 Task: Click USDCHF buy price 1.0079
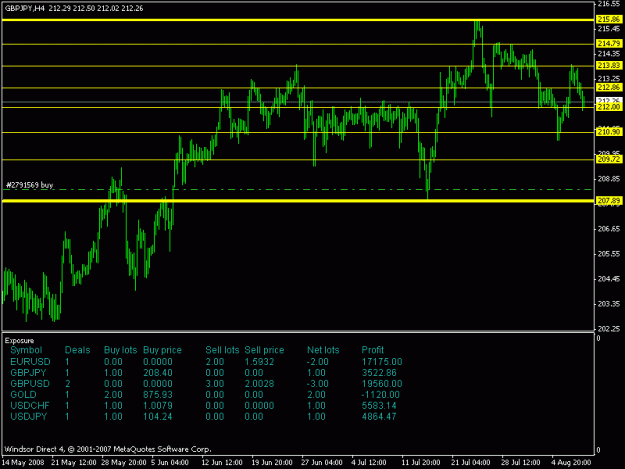click(158, 406)
